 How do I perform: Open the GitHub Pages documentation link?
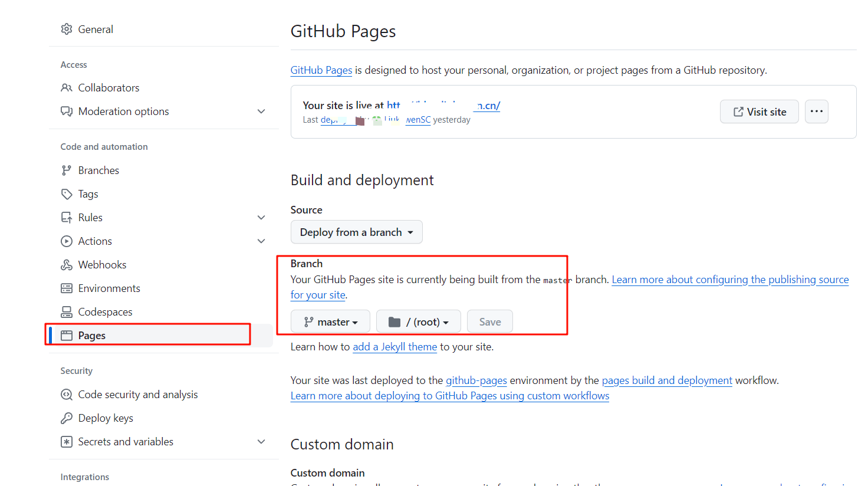coord(321,70)
